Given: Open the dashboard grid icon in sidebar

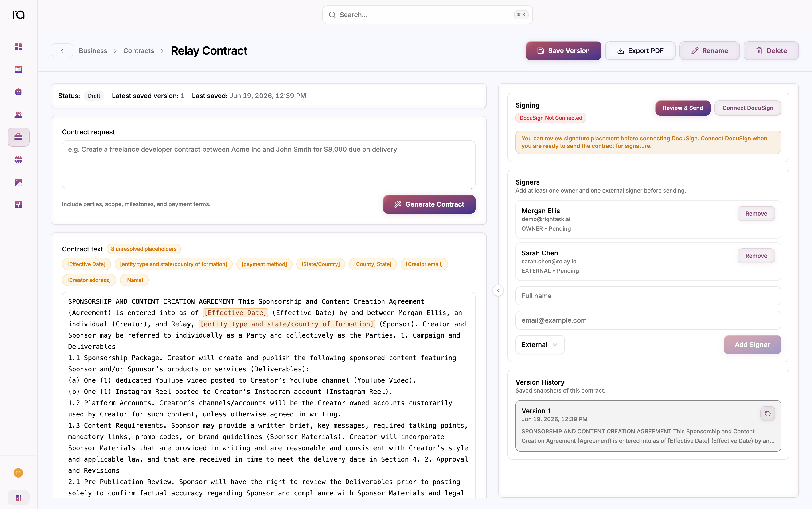Looking at the screenshot, I should [x=18, y=47].
